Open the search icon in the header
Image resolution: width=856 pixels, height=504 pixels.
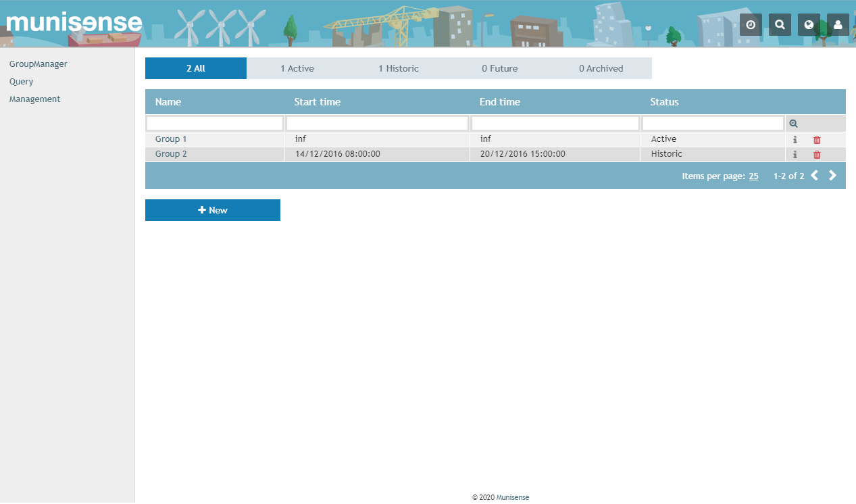(780, 24)
